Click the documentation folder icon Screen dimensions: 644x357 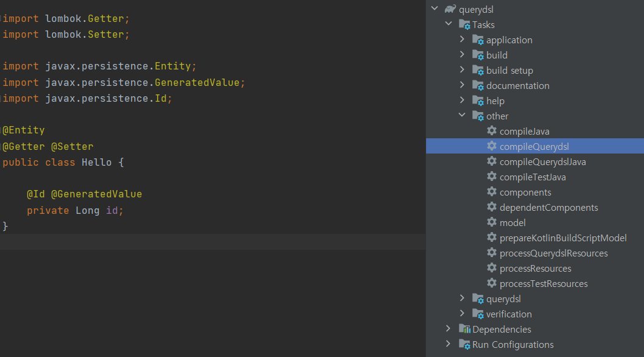coord(478,85)
